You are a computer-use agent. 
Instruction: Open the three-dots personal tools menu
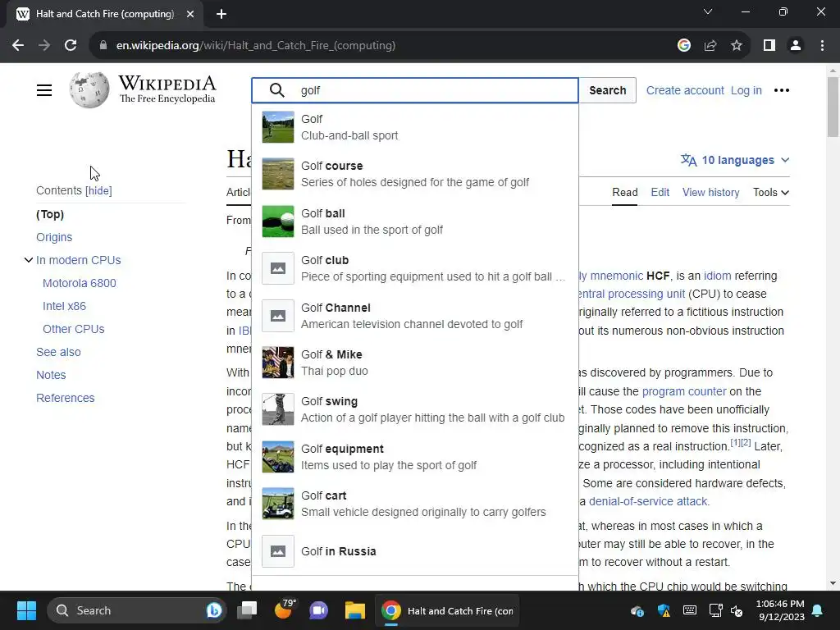(782, 90)
